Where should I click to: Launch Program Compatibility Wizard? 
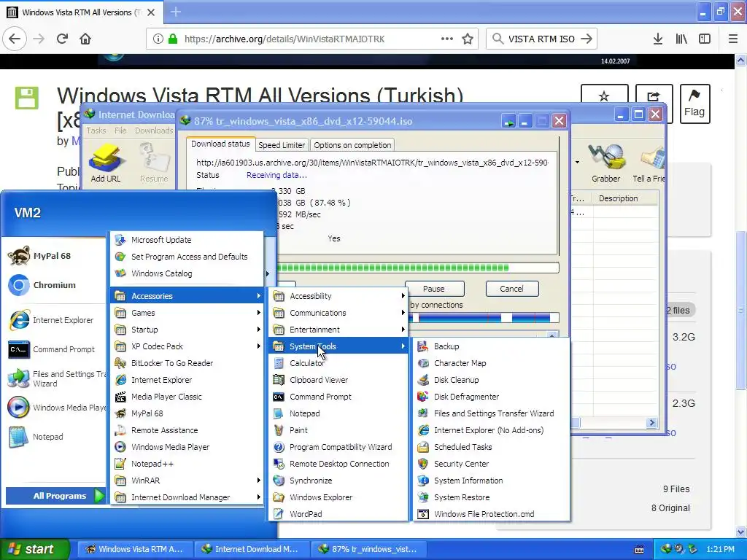pos(338,447)
